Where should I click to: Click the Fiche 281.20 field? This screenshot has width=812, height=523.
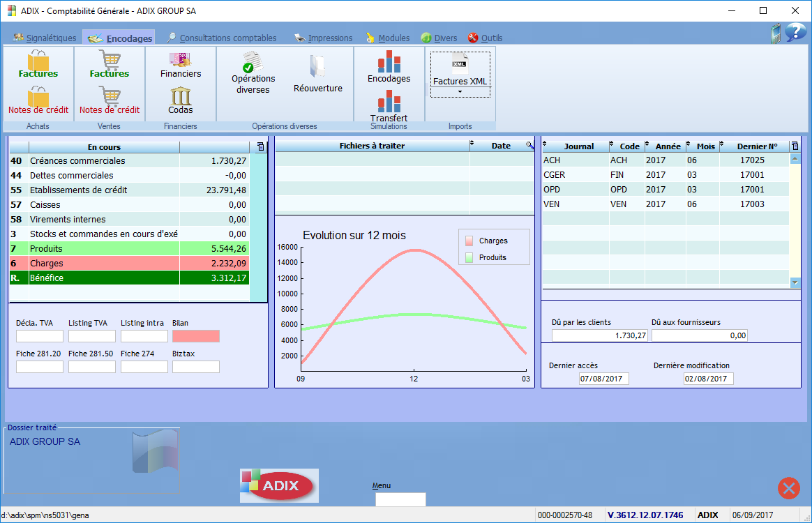point(40,367)
